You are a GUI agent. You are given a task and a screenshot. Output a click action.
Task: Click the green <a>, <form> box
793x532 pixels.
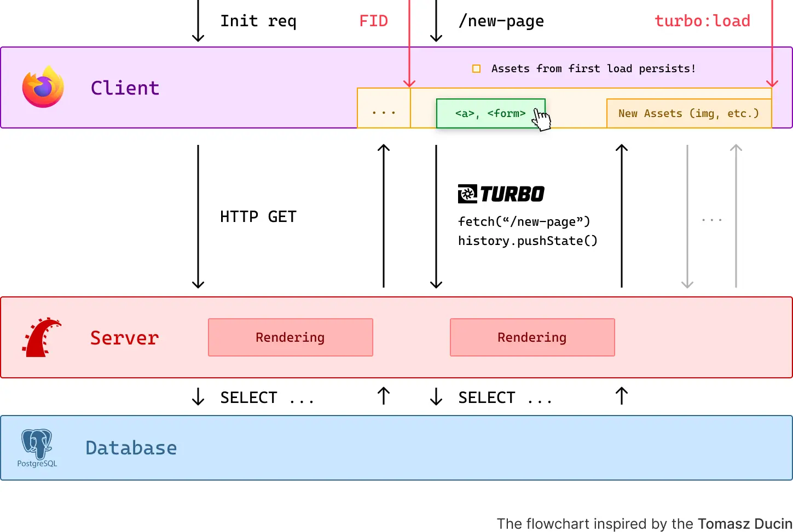point(490,113)
